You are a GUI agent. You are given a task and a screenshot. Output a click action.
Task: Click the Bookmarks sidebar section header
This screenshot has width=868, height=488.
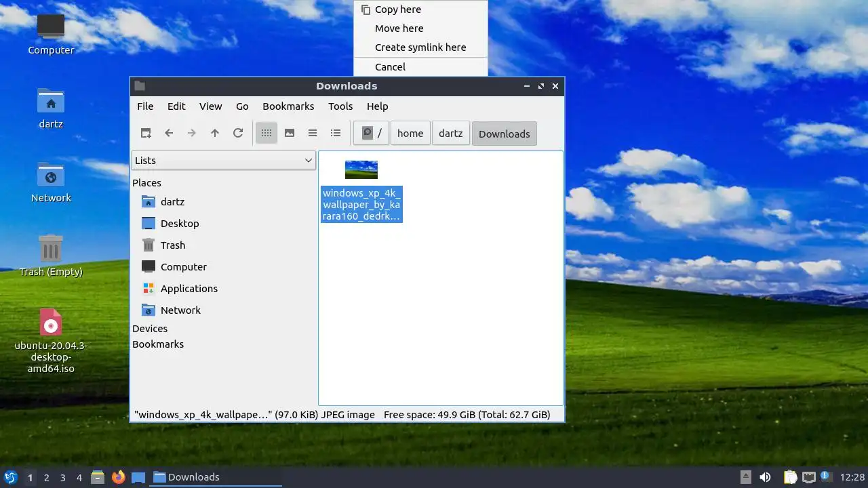(158, 344)
